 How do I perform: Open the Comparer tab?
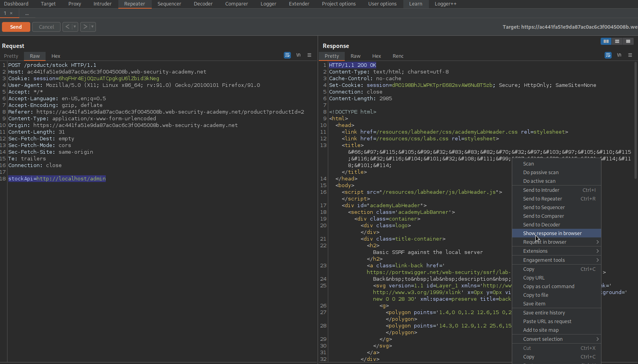237,4
